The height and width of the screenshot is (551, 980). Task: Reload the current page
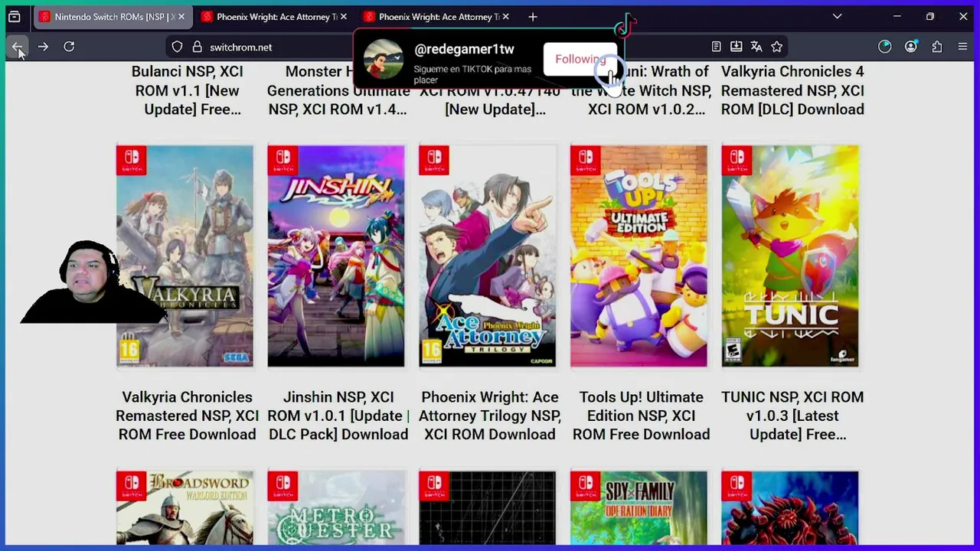coord(69,47)
